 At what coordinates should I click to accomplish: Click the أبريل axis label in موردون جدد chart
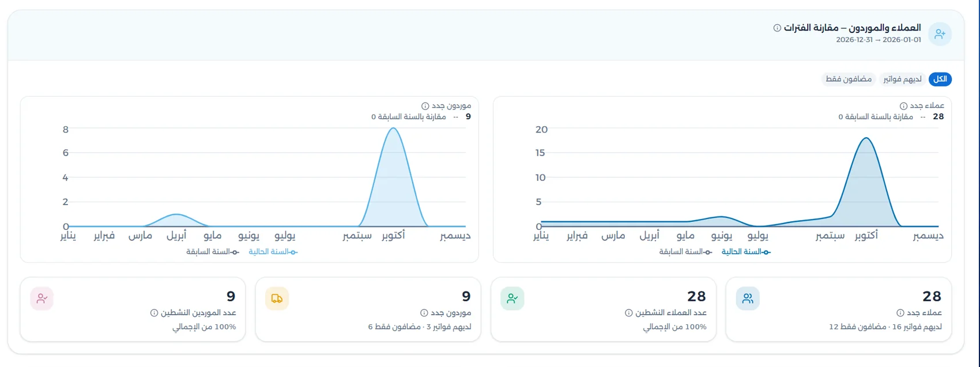(x=176, y=236)
